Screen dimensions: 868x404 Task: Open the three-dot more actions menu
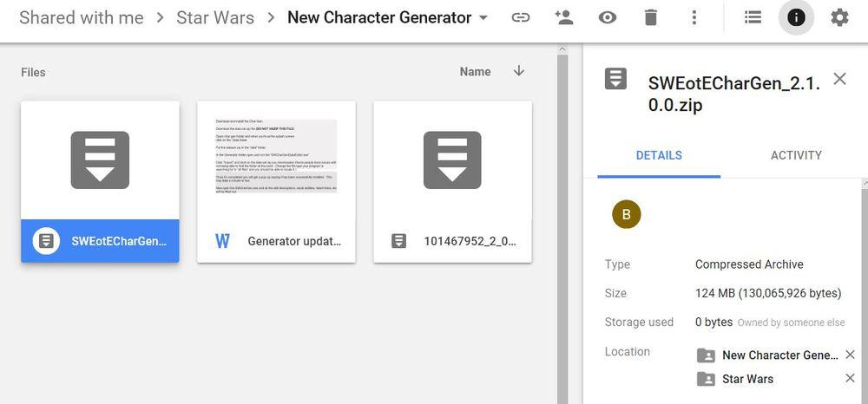pos(694,18)
